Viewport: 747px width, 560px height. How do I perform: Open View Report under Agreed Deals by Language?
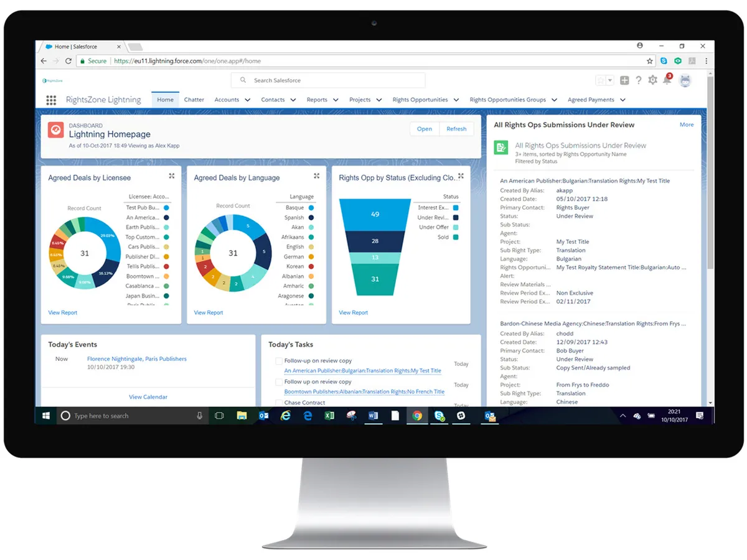point(208,312)
